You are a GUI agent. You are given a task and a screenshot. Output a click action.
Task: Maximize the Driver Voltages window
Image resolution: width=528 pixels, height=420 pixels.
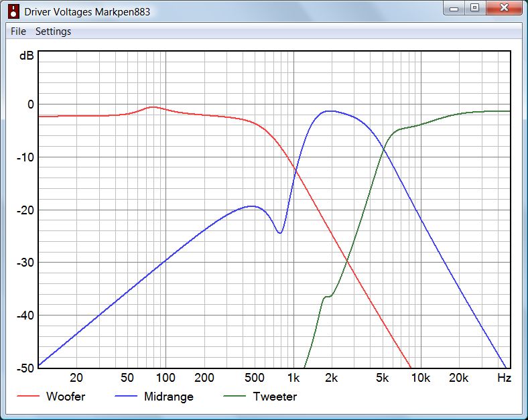click(475, 8)
